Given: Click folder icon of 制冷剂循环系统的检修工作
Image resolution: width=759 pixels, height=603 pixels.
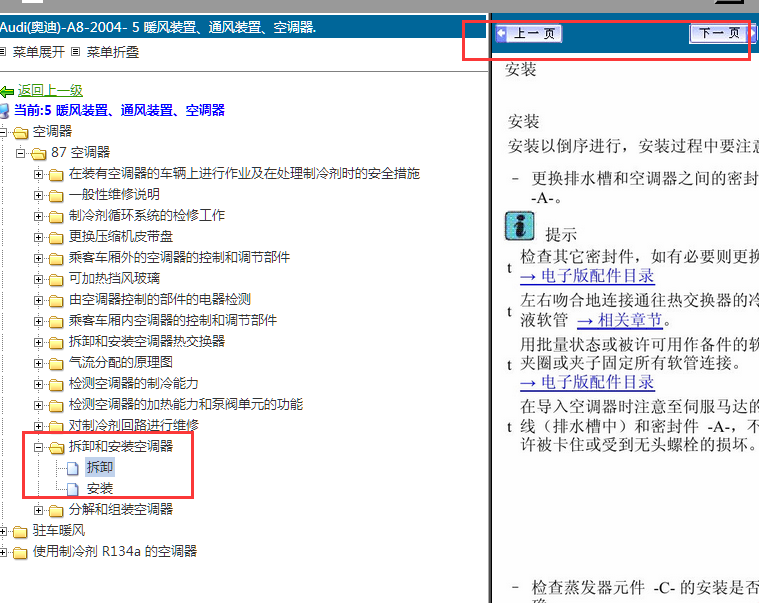Looking at the screenshot, I should 56,217.
